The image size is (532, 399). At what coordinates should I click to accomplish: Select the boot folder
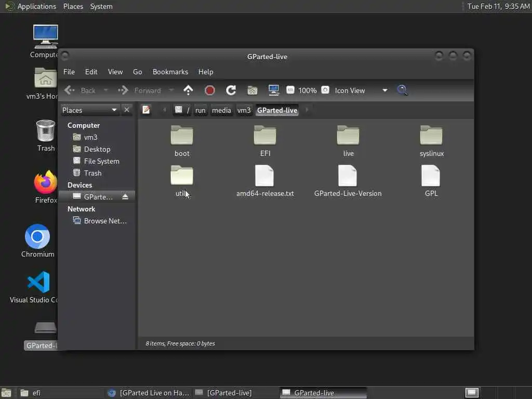[x=182, y=141]
